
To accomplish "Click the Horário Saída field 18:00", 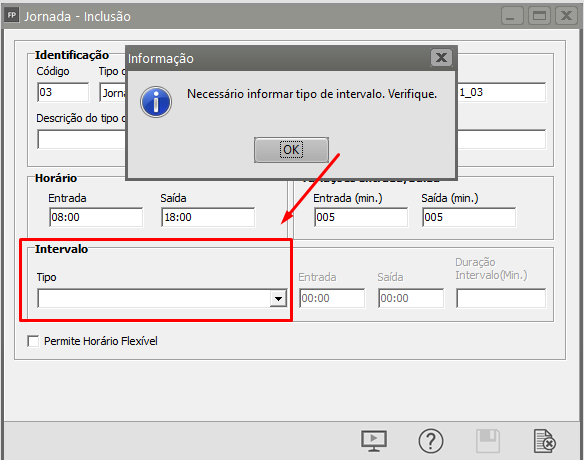I will pyautogui.click(x=208, y=217).
